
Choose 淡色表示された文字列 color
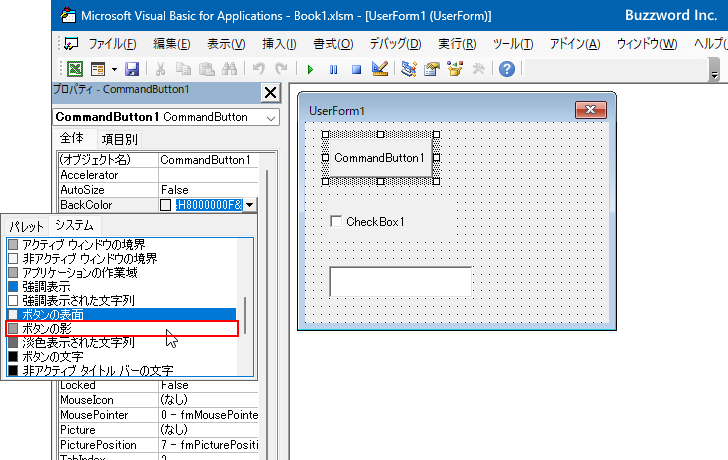(x=122, y=343)
